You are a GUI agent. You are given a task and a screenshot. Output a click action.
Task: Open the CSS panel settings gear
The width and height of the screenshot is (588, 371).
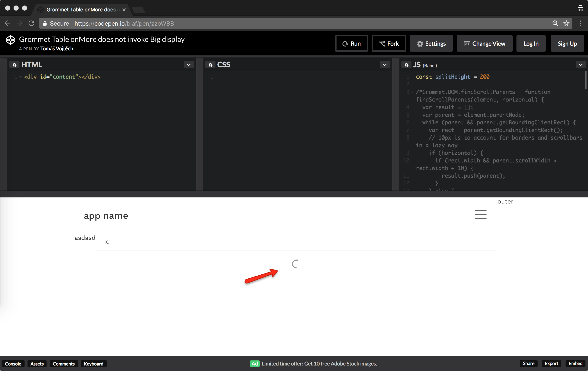click(210, 65)
